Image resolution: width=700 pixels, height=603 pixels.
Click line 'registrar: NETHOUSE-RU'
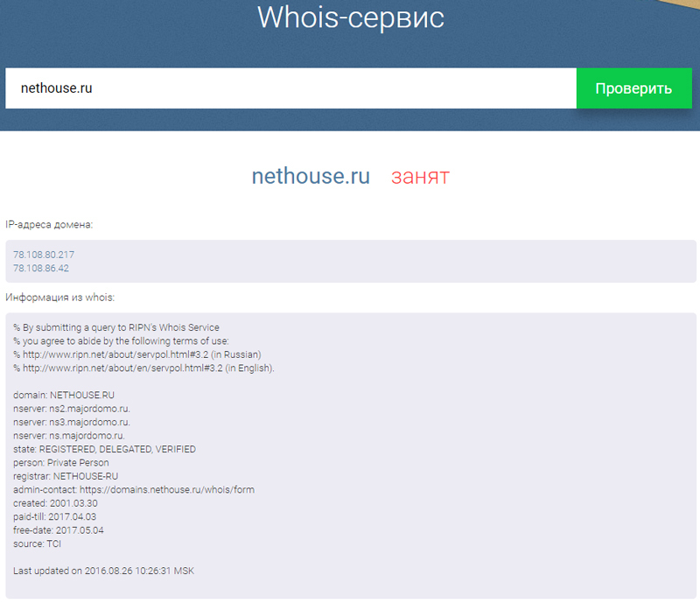point(66,476)
